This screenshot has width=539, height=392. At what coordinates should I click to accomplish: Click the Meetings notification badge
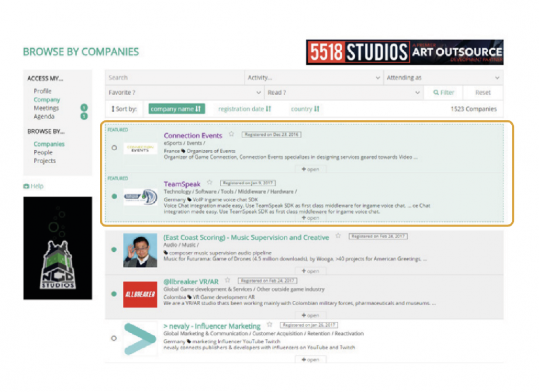tap(84, 108)
